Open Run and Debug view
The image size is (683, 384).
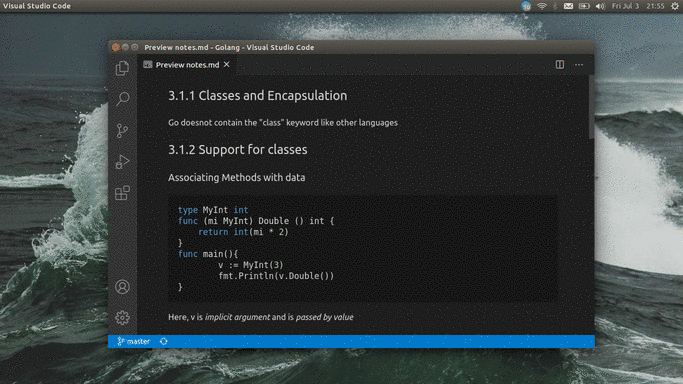122,162
